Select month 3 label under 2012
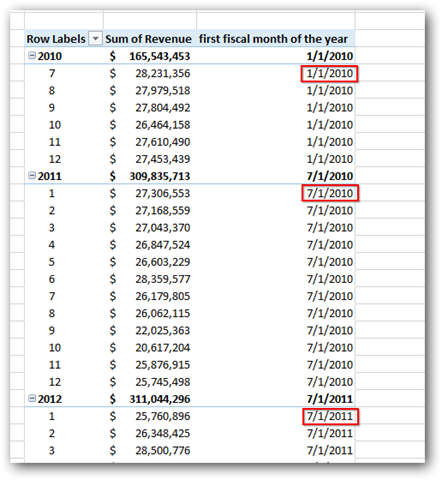 (52, 450)
